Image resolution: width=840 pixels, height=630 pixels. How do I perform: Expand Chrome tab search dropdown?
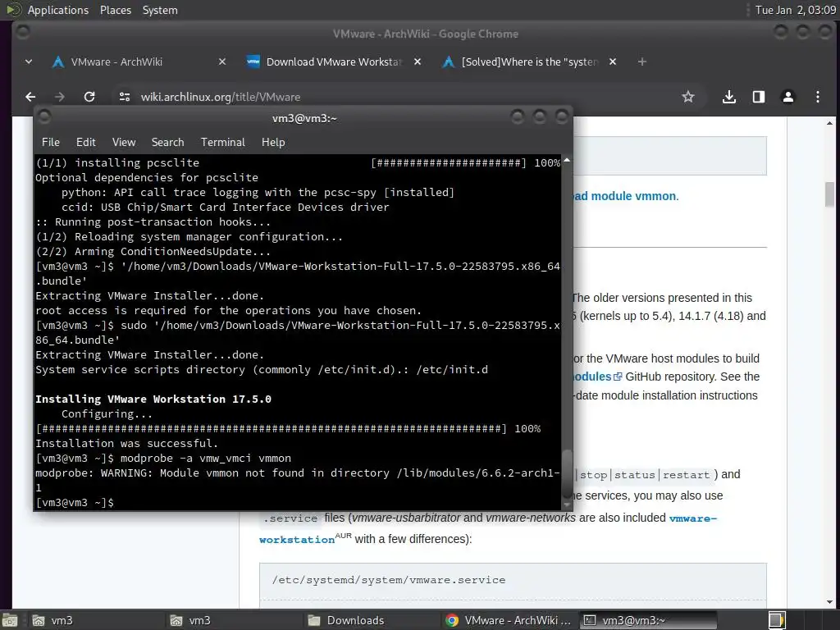pos(29,62)
